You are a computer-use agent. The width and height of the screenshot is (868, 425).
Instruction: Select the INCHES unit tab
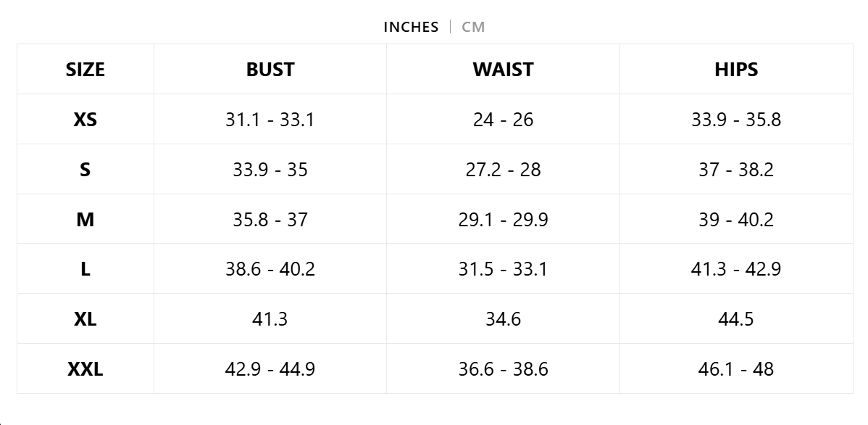tap(411, 27)
